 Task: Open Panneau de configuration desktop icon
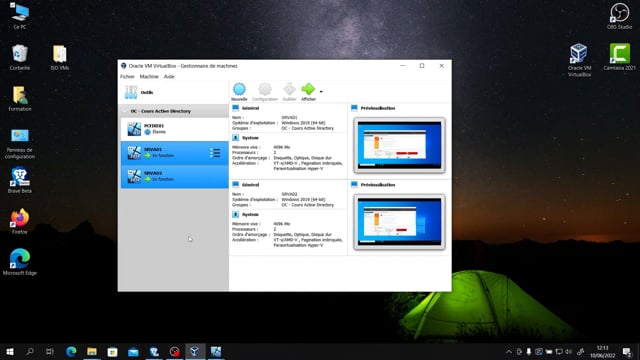(x=20, y=143)
